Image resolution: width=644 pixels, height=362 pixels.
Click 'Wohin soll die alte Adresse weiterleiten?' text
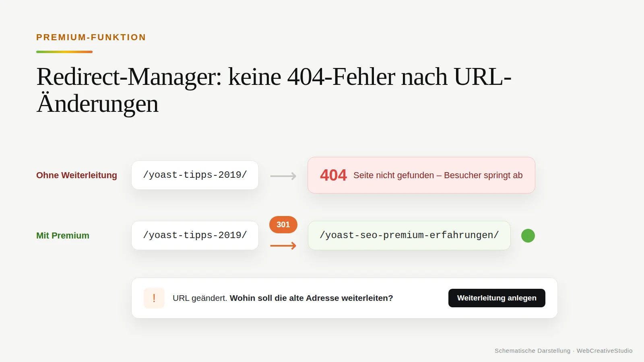(311, 298)
